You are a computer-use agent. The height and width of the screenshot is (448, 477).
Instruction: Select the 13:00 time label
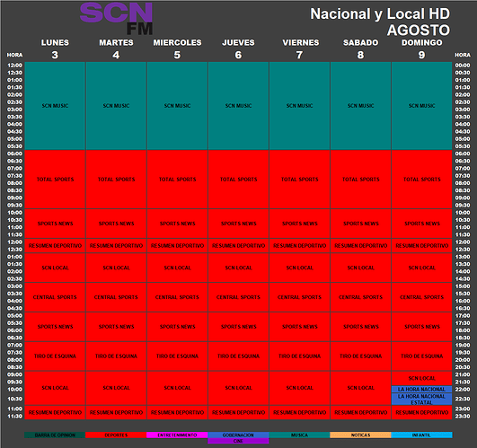tap(463, 257)
